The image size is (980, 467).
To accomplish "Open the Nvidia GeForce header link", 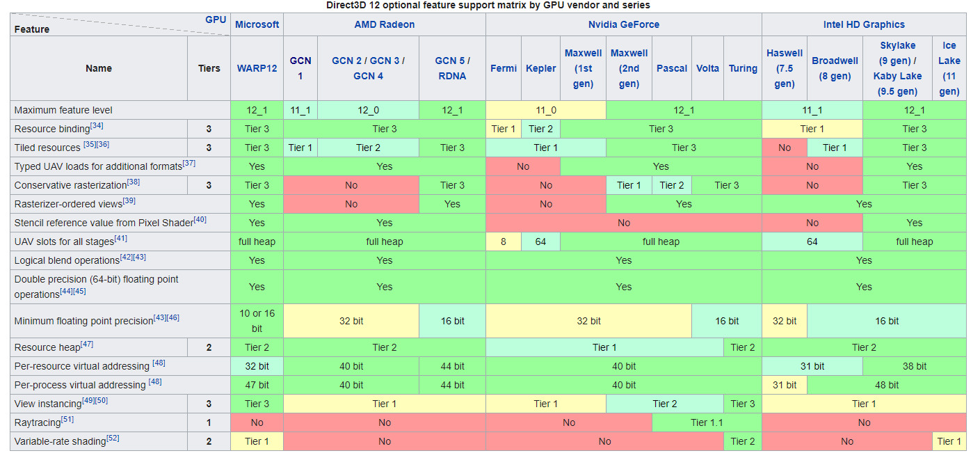I will click(x=624, y=24).
